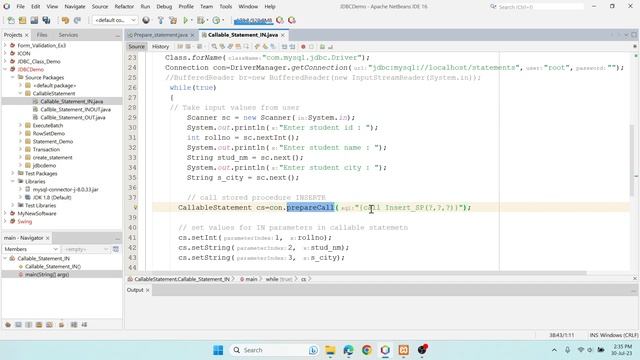640x360 pixels.
Task: Click the Clean and Build Project icon
Action: tap(173, 20)
